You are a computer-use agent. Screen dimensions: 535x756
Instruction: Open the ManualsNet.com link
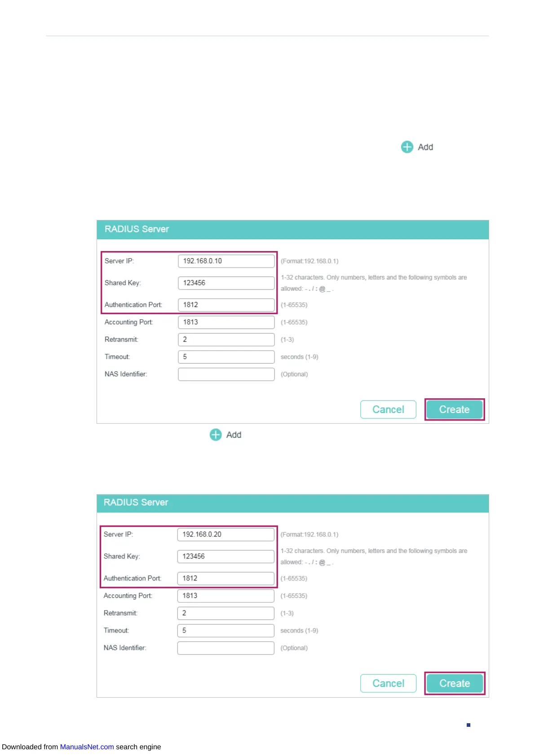87,747
